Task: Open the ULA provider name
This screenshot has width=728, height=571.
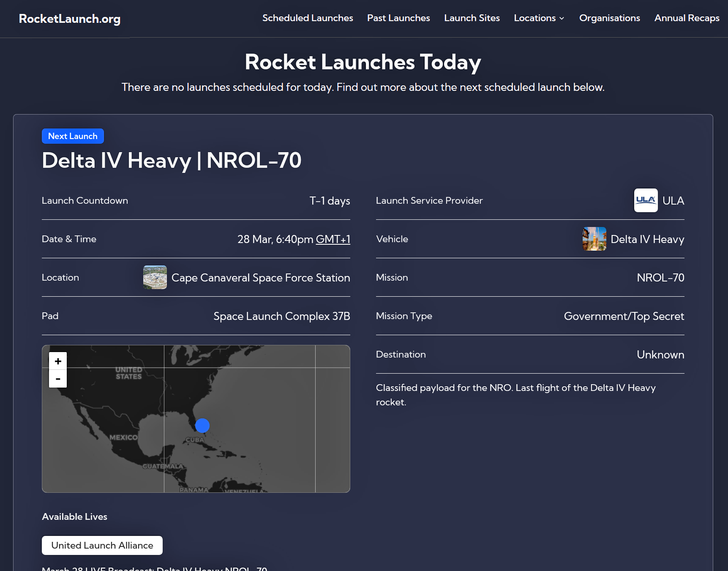Action: (x=673, y=201)
